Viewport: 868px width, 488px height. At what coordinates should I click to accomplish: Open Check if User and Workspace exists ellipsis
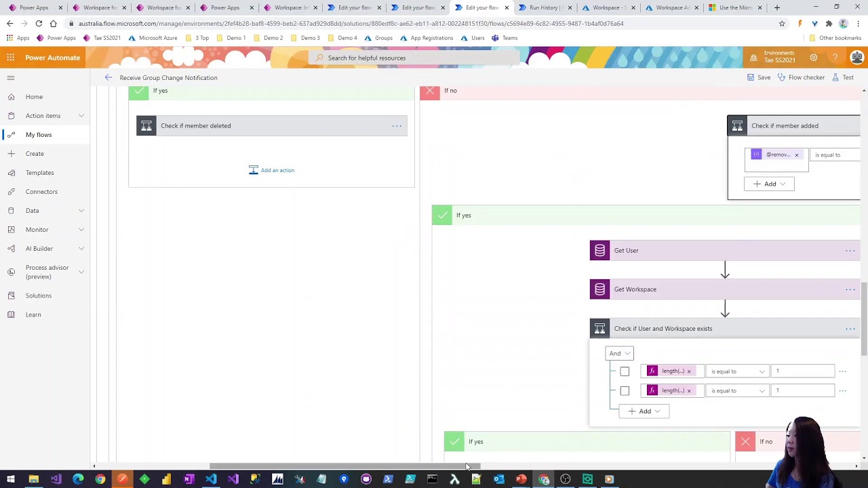point(850,329)
